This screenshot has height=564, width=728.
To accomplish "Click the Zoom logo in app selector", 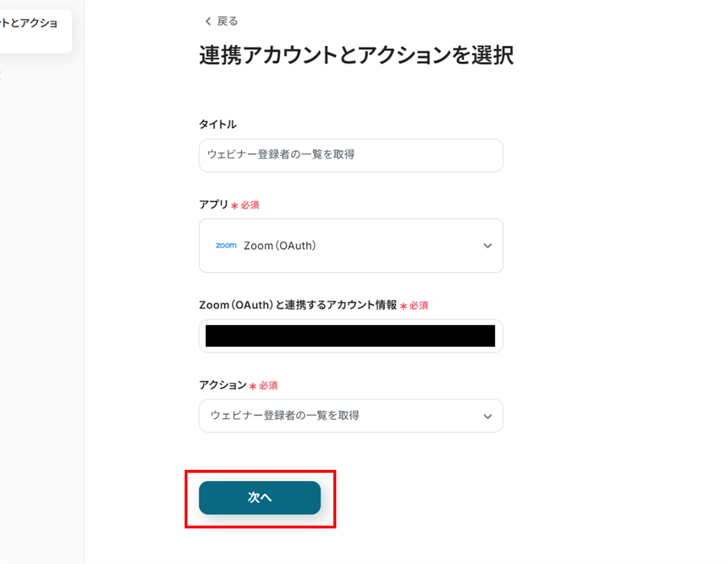I will click(226, 246).
